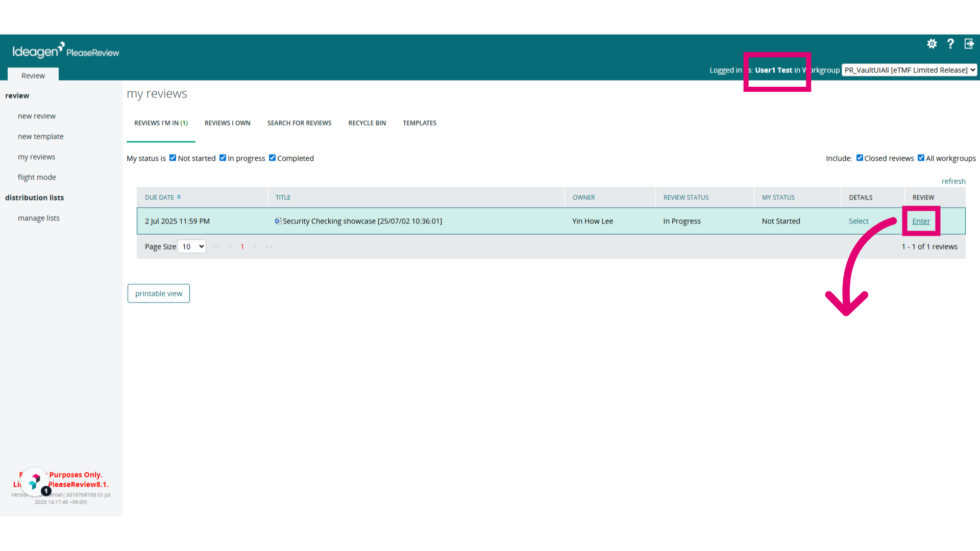980x551 pixels.
Task: Open new template in sidebar
Action: click(41, 136)
